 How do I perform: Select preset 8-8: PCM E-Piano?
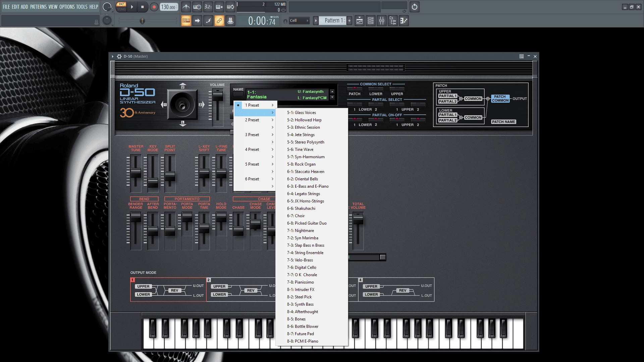[312, 341]
